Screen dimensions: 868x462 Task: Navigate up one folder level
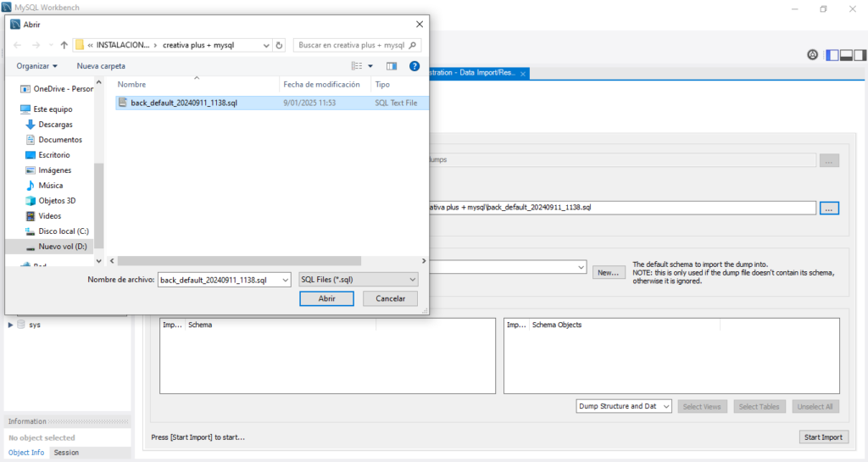coord(64,46)
